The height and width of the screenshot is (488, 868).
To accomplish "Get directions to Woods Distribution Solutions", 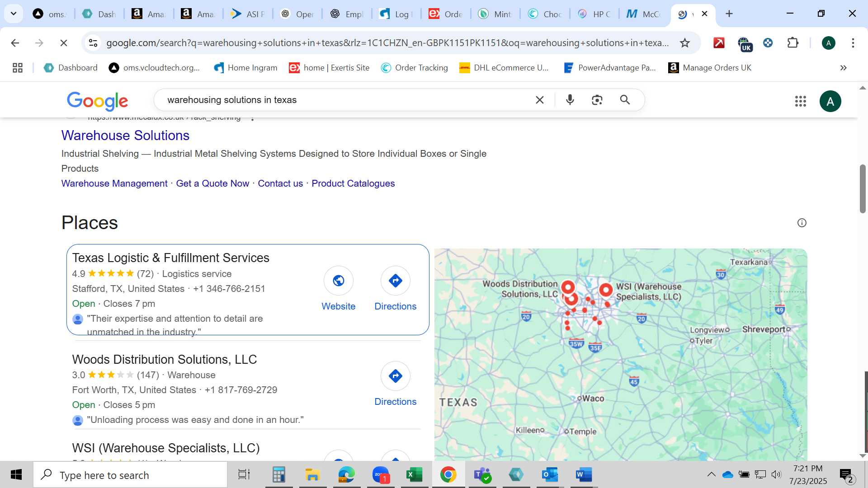I will coord(395,385).
